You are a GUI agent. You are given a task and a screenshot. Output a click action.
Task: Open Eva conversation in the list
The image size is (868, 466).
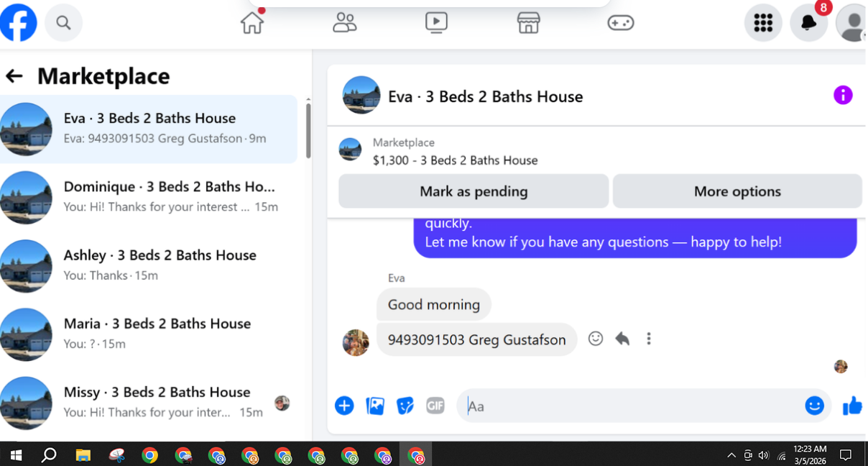(149, 129)
